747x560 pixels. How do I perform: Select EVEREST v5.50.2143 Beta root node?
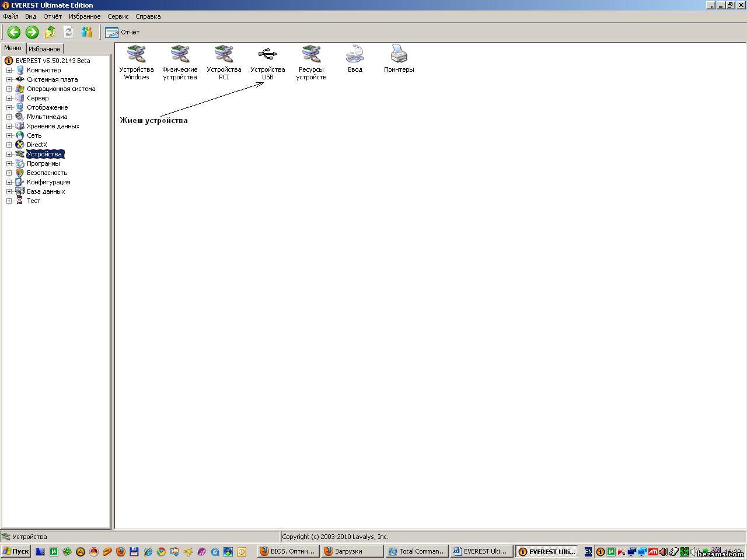53,61
